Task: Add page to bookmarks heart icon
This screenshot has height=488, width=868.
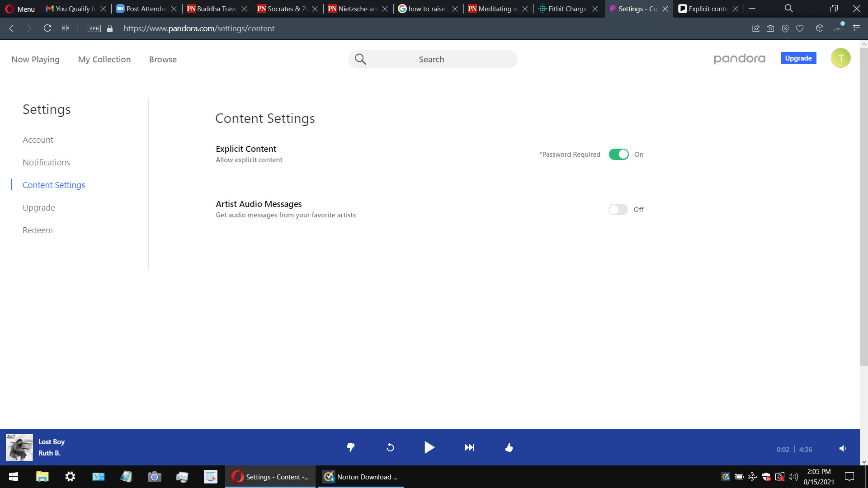Action: pyautogui.click(x=800, y=28)
